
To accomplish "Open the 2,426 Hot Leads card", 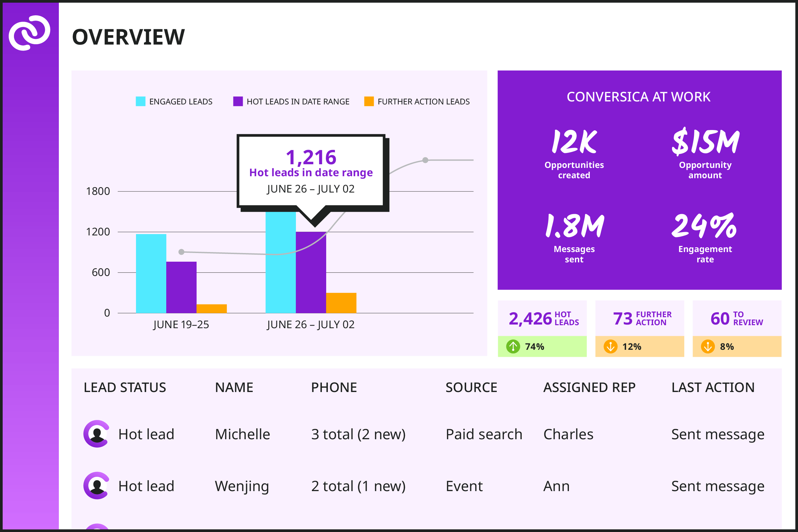I will click(542, 329).
